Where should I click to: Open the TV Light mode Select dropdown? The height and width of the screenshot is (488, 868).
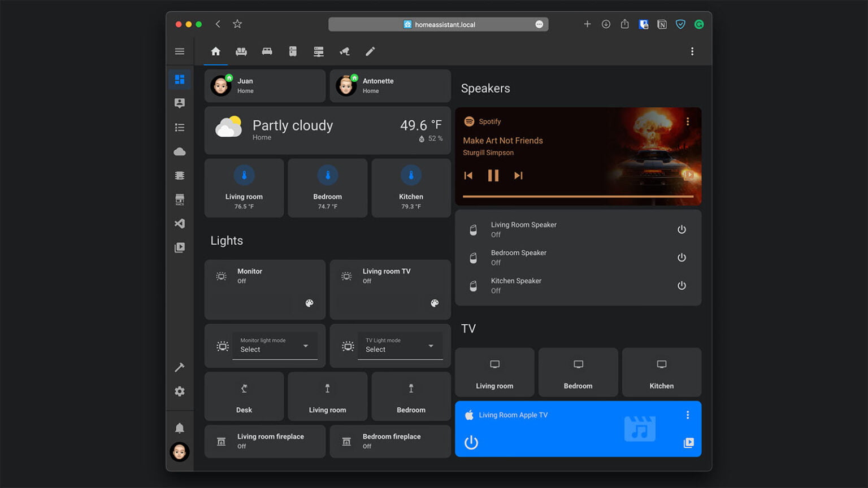click(x=400, y=346)
